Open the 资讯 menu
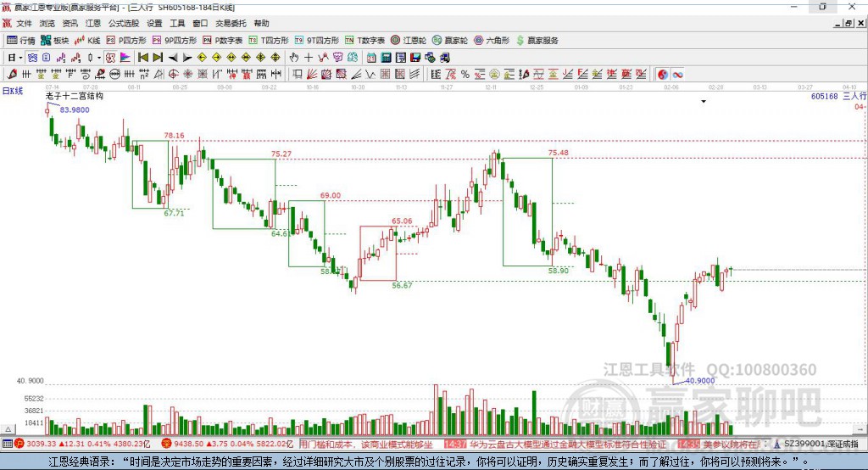The image size is (868, 470). [x=70, y=23]
